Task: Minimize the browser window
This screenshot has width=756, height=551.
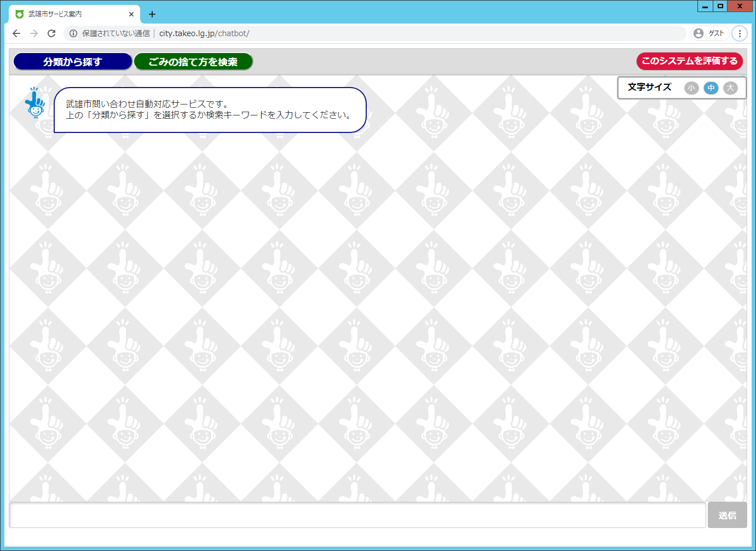Action: 705,6
